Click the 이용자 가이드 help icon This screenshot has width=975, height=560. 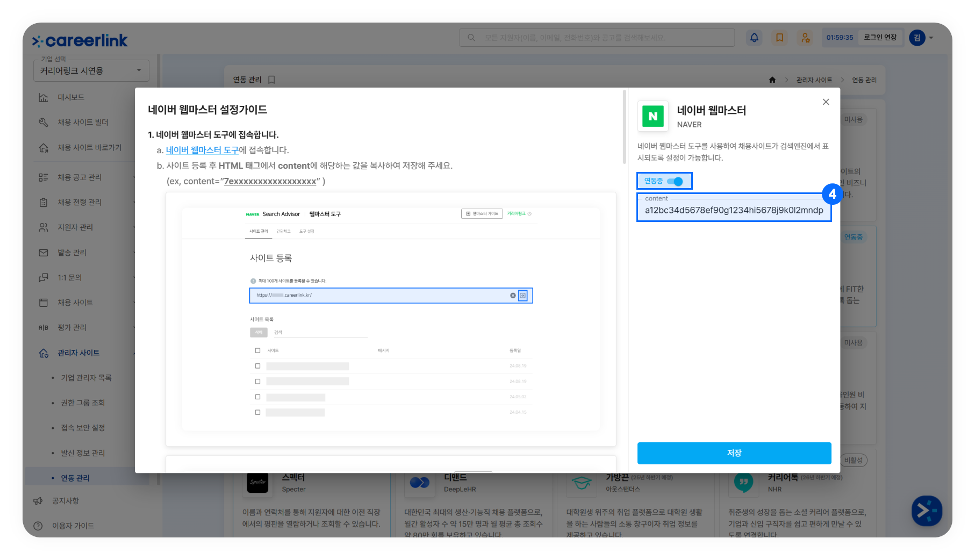[38, 526]
